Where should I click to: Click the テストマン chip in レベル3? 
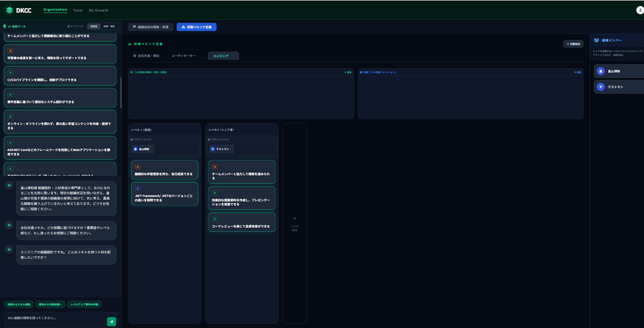(222, 149)
